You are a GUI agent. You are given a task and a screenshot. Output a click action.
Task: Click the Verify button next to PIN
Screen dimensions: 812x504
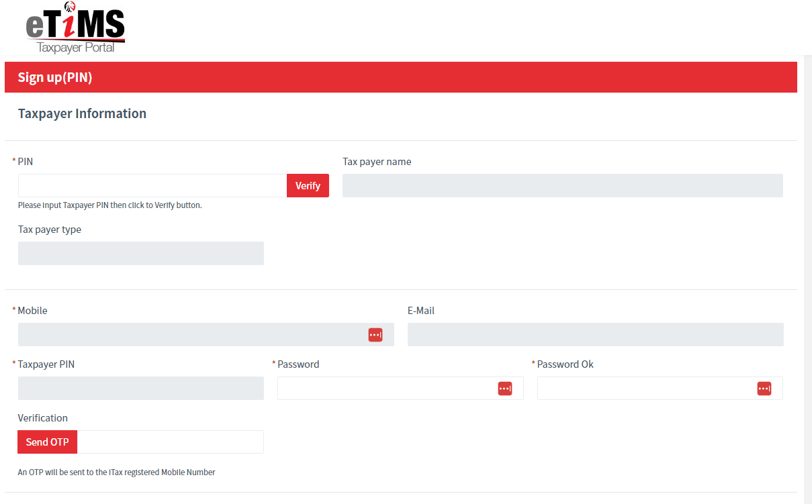pos(308,186)
